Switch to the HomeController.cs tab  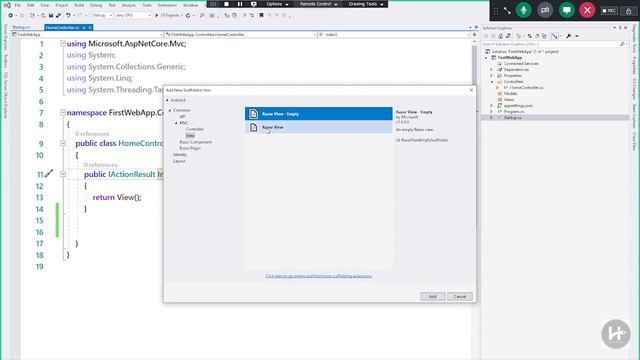pos(62,27)
